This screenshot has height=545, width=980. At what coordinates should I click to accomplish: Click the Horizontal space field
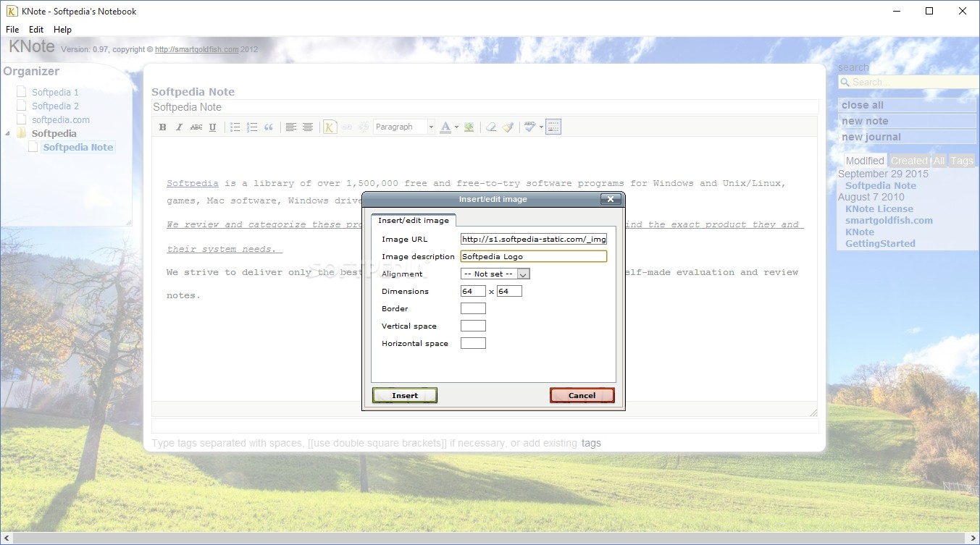[x=473, y=343]
